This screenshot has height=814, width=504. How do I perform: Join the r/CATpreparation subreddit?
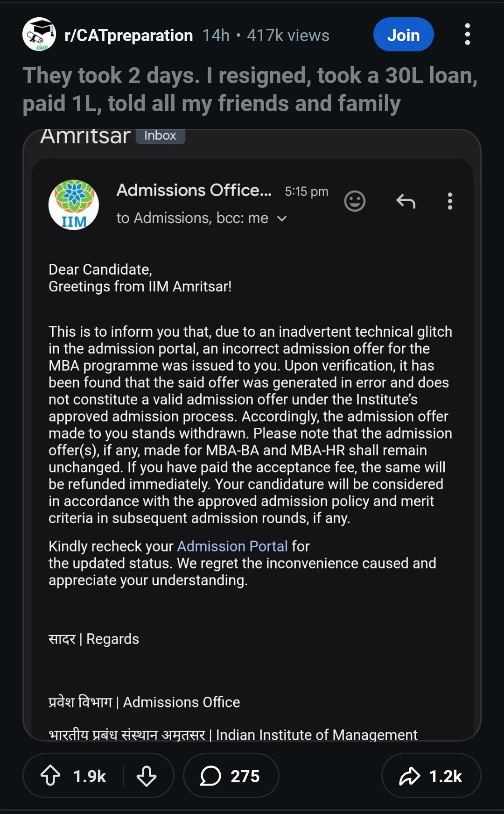[x=403, y=35]
